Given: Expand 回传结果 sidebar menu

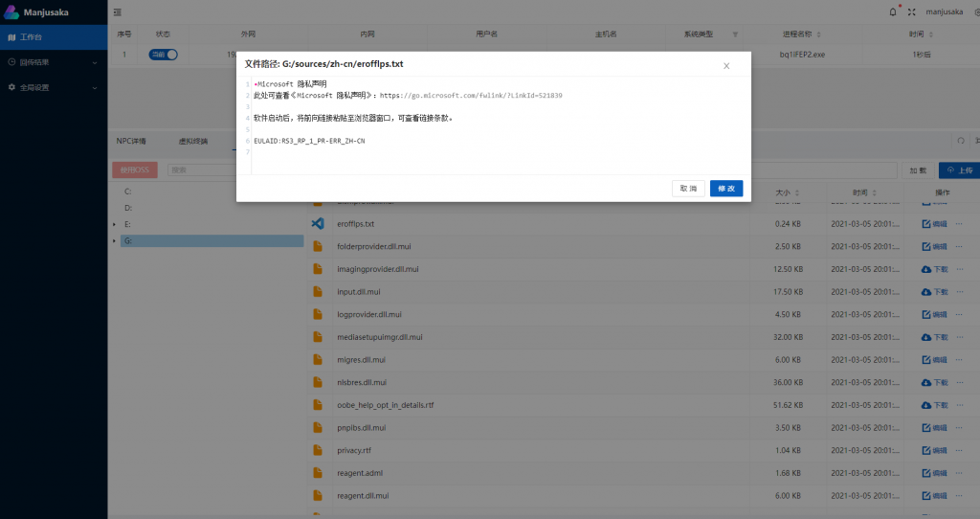Looking at the screenshot, I should 54,62.
